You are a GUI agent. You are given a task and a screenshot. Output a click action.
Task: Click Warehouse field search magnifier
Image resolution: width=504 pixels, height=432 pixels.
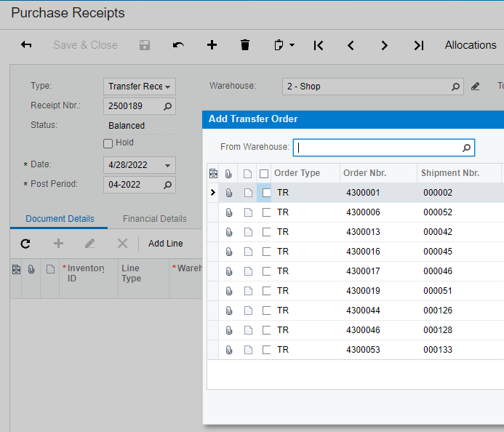pyautogui.click(x=455, y=87)
